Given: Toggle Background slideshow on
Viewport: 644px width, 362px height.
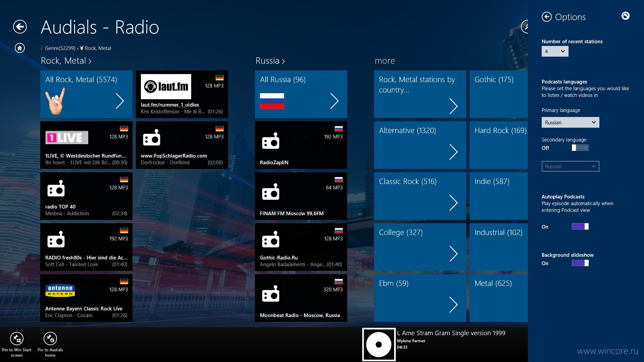Looking at the screenshot, I should pyautogui.click(x=579, y=262).
